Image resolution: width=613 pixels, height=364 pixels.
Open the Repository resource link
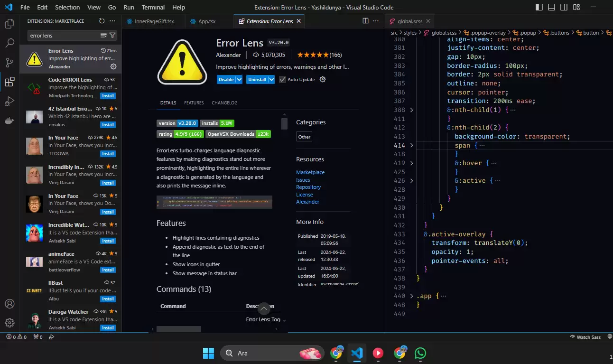[308, 187]
